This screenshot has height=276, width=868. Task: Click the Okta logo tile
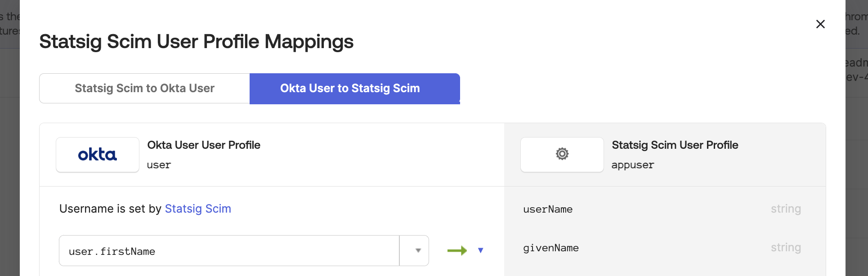click(98, 155)
